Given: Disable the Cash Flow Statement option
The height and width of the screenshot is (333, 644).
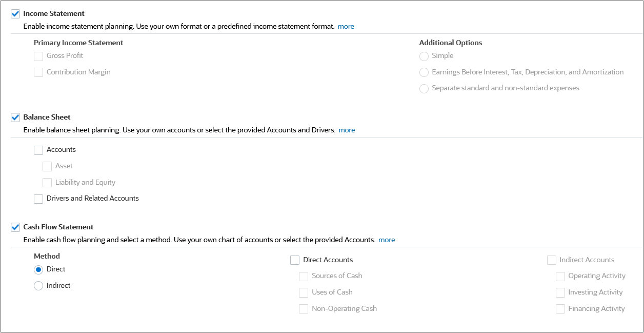Looking at the screenshot, I should click(x=15, y=227).
